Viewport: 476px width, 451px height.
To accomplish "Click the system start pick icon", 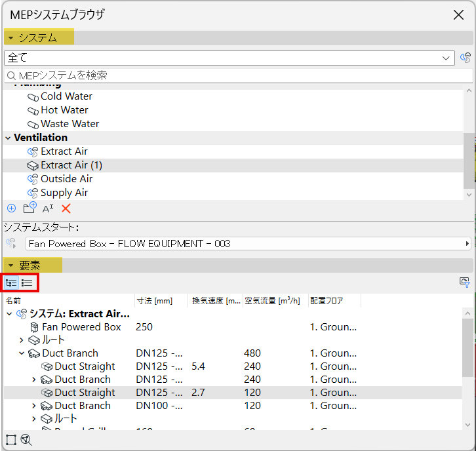I will pyautogui.click(x=11, y=243).
